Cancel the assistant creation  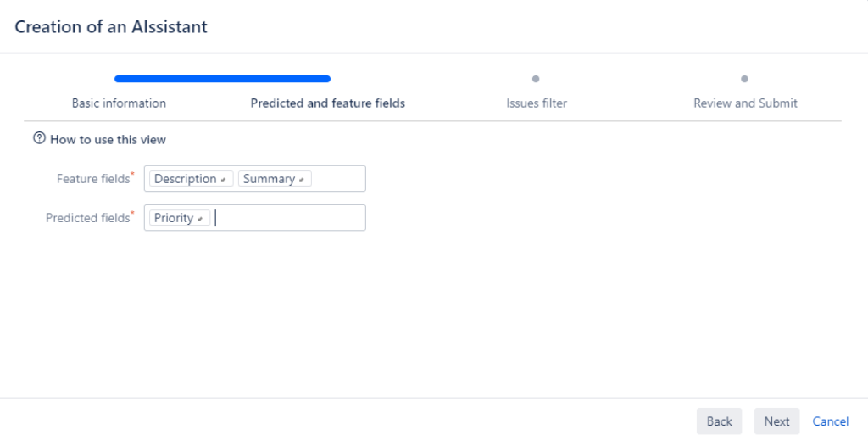click(831, 421)
